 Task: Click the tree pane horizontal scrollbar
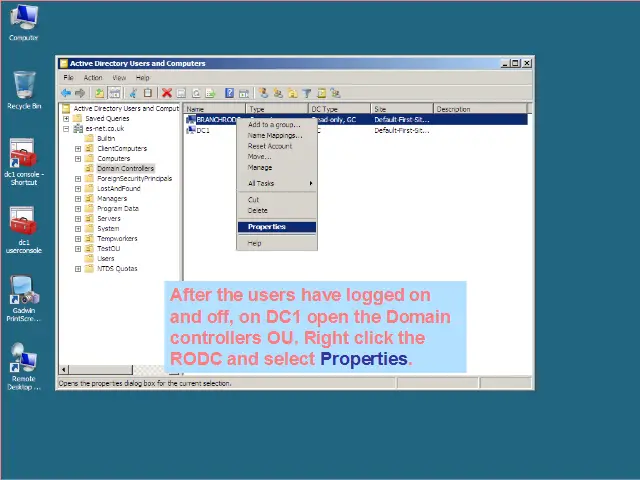tap(120, 371)
